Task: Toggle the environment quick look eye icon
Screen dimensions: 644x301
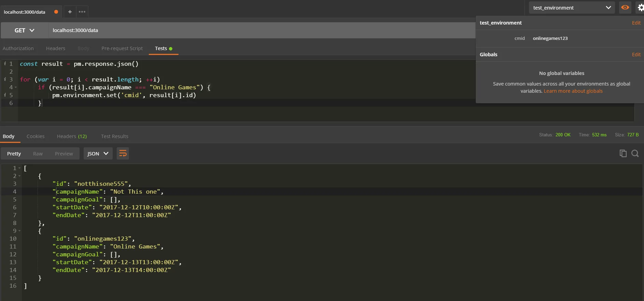Action: [x=625, y=7]
